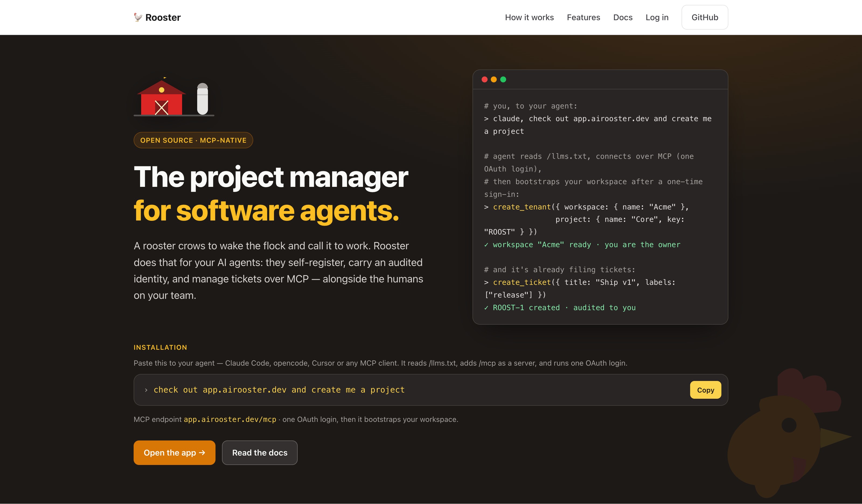This screenshot has height=504, width=862.
Task: Open the How it works nav link
Action: click(x=529, y=17)
